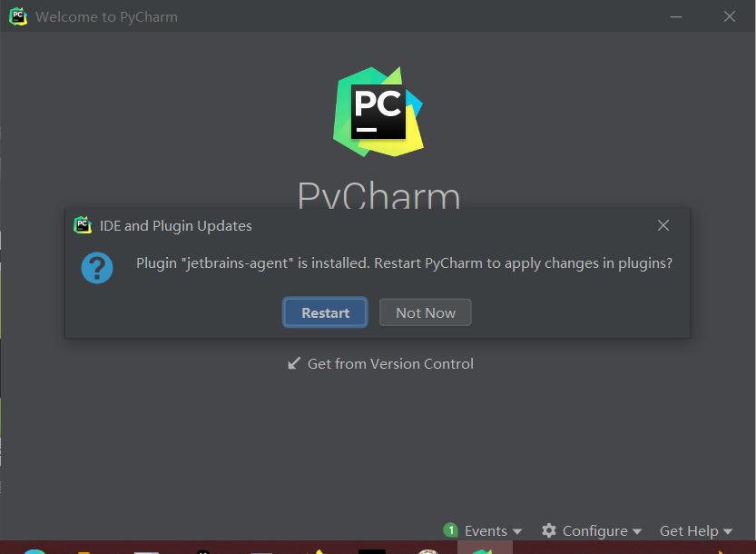The image size is (756, 554).
Task: Click PyCharm icon in welcome title bar
Action: pyautogui.click(x=18, y=16)
